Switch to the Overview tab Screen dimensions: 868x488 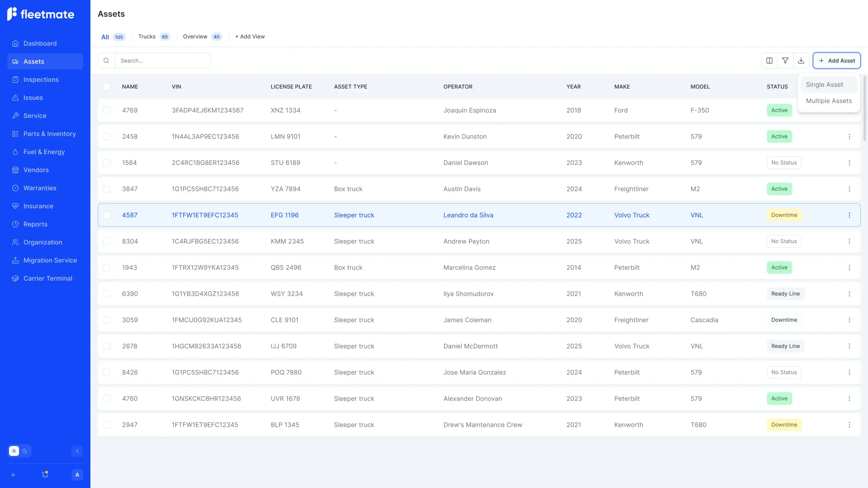pos(202,37)
